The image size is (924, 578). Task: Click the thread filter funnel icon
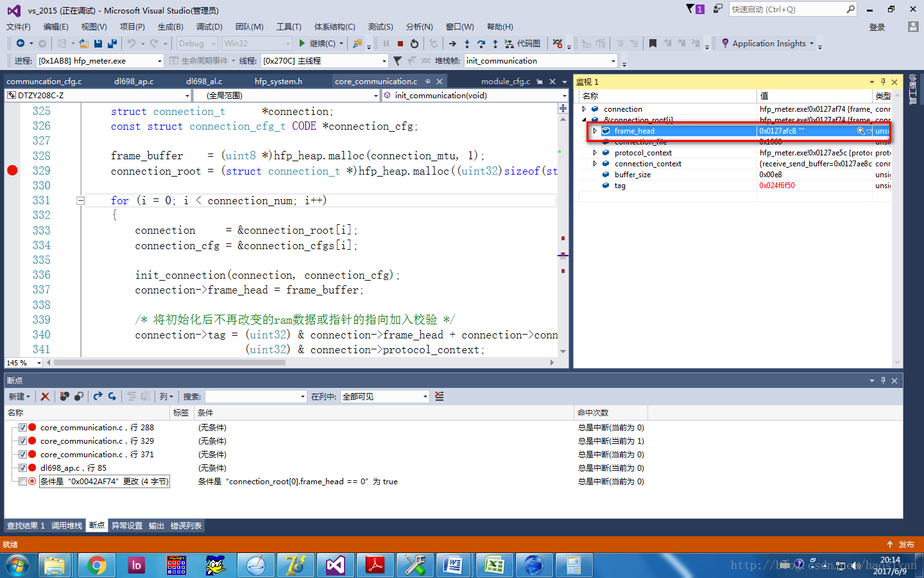397,61
